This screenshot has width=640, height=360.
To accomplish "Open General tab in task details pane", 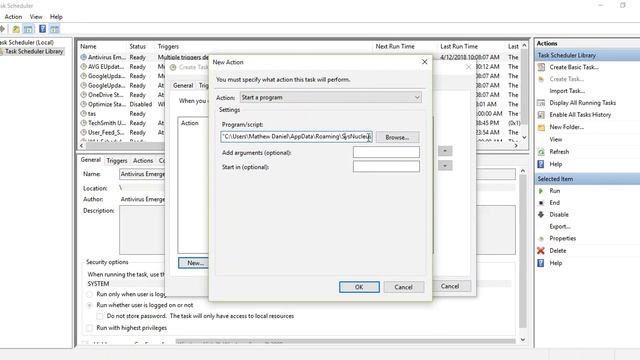I will 91,160.
